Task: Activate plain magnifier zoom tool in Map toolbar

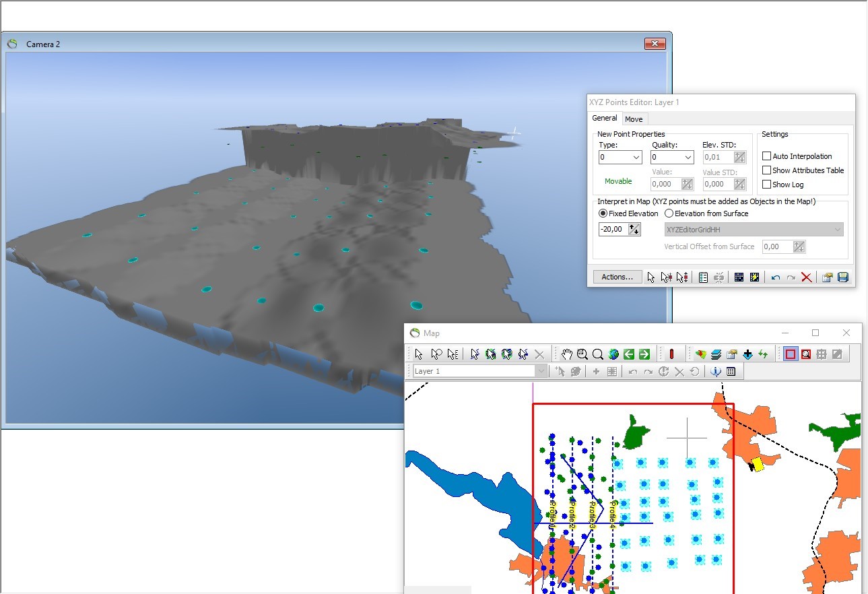Action: tap(598, 354)
